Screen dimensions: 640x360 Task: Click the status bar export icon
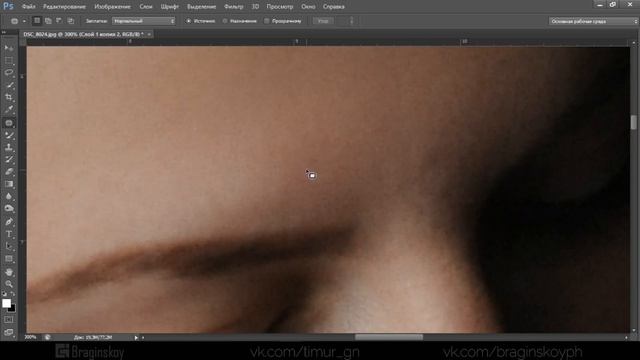click(x=48, y=338)
